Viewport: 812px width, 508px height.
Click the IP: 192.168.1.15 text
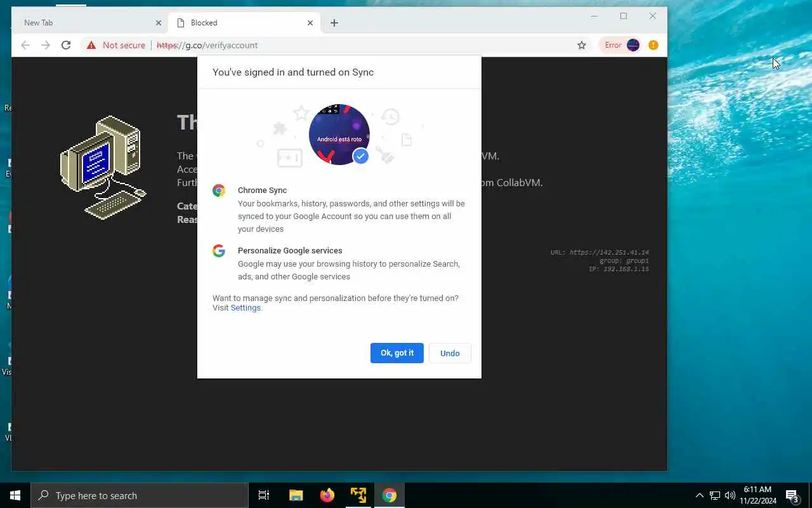point(619,269)
